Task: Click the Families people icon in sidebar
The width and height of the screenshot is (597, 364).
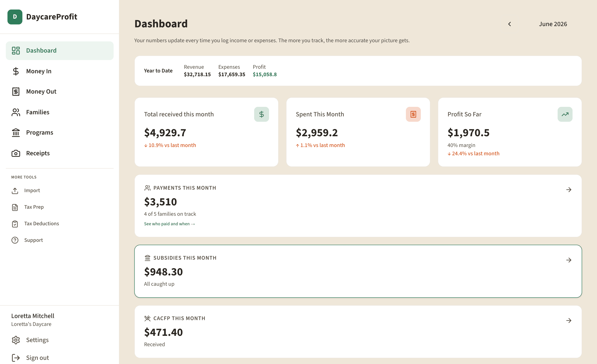Action: tap(16, 112)
